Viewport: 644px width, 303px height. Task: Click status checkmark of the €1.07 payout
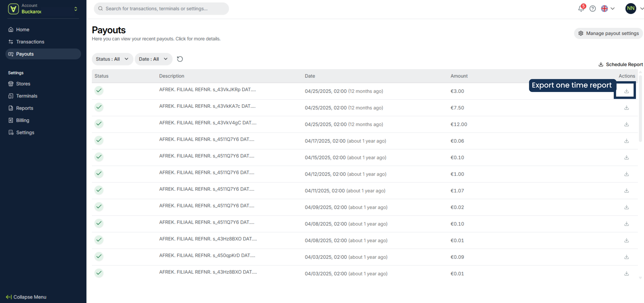click(99, 190)
